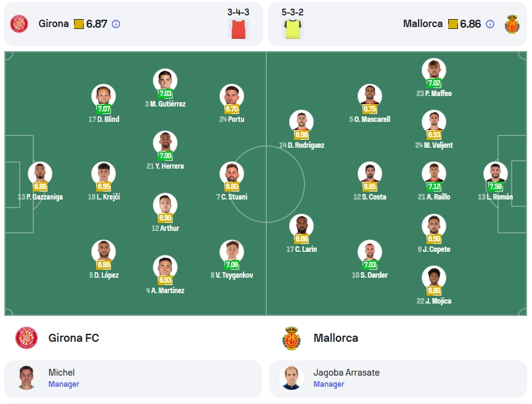This screenshot has width=532, height=404.
Task: Click V. Tsygankov's 7.06 rating badge
Action: click(x=232, y=265)
